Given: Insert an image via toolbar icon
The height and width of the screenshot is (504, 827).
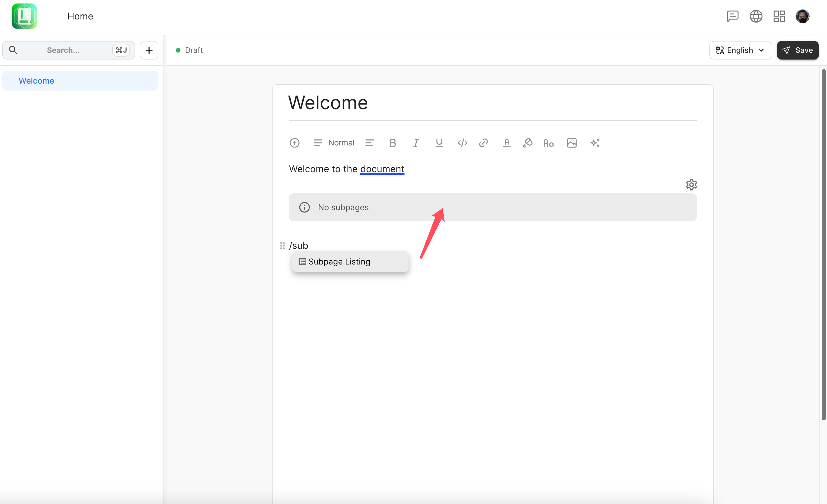Looking at the screenshot, I should [x=572, y=143].
